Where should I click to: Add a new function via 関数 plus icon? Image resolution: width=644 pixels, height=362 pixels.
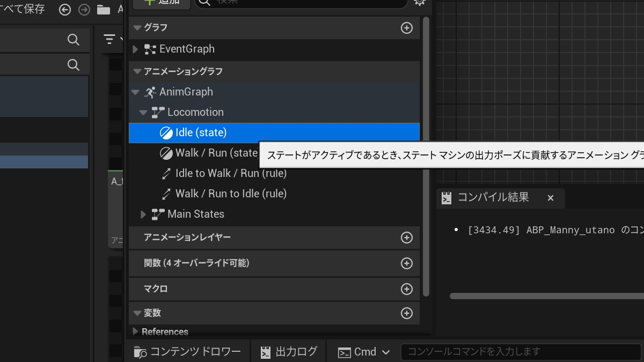point(407,263)
